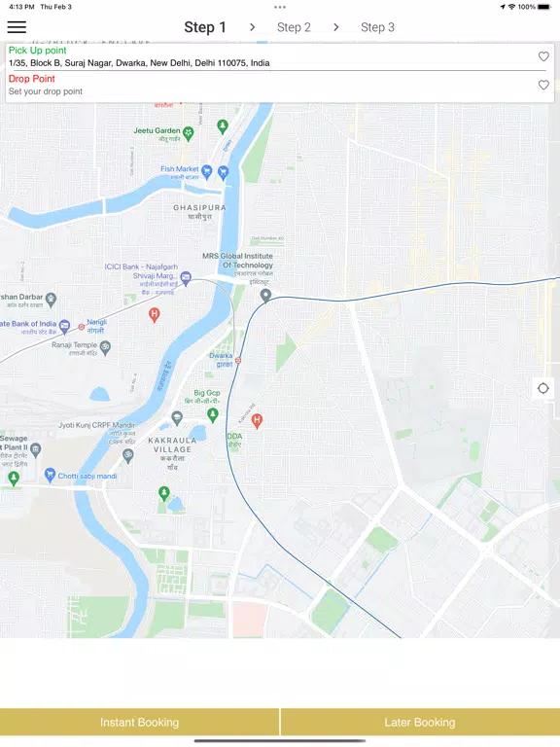Set your drop point field
The height and width of the screenshot is (747, 560).
click(271, 87)
